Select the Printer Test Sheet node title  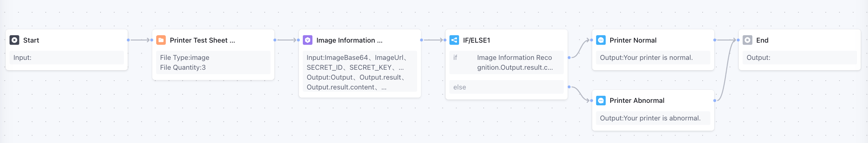(x=202, y=40)
